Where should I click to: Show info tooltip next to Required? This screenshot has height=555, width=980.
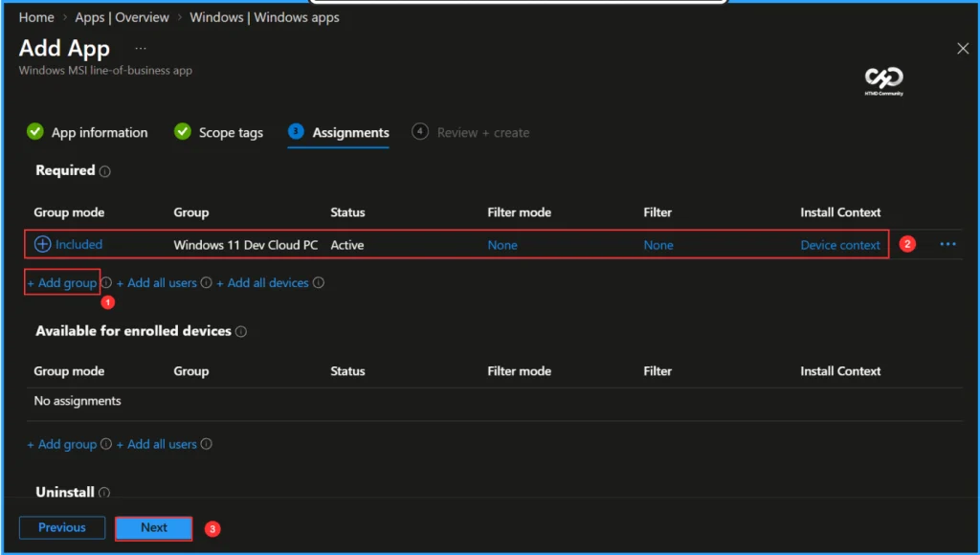(x=105, y=172)
